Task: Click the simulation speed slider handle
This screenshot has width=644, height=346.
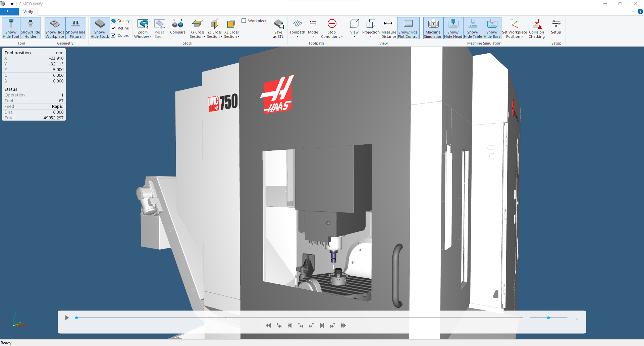Action: (548, 318)
